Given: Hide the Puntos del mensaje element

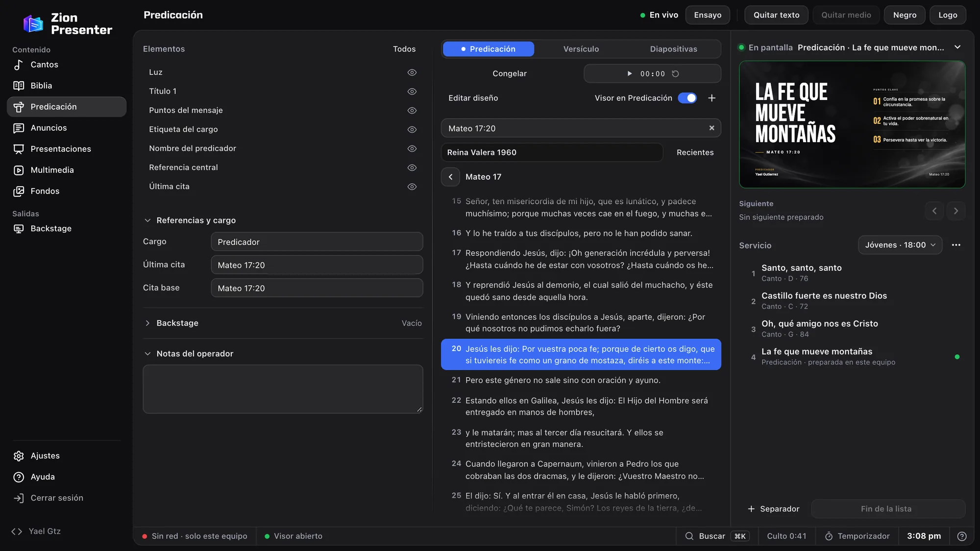Looking at the screenshot, I should (x=412, y=111).
